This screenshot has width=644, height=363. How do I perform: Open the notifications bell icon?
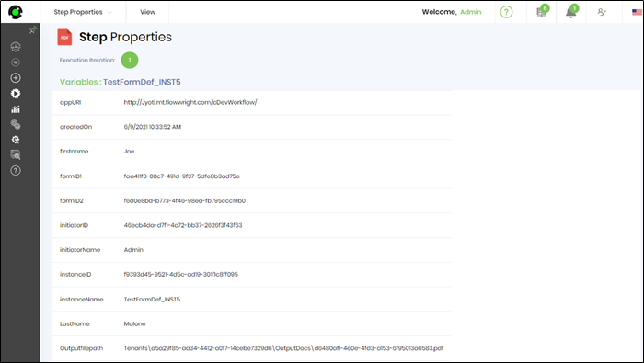(571, 11)
